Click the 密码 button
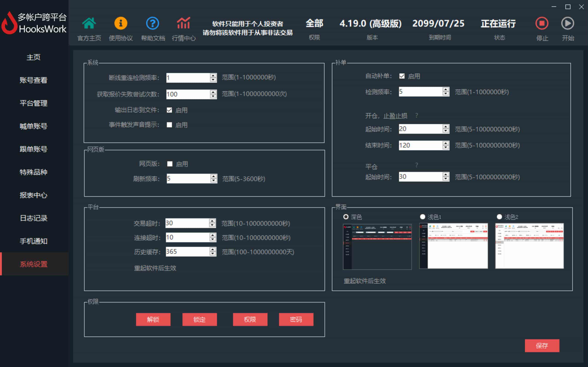 tap(296, 319)
